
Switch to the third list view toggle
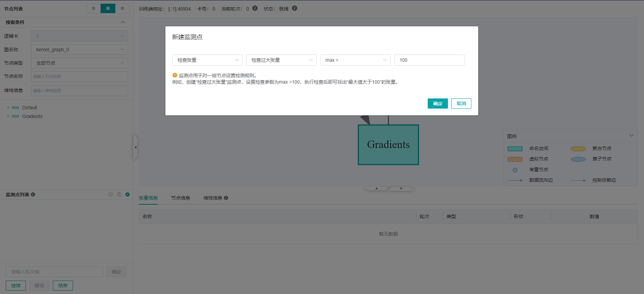point(122,8)
